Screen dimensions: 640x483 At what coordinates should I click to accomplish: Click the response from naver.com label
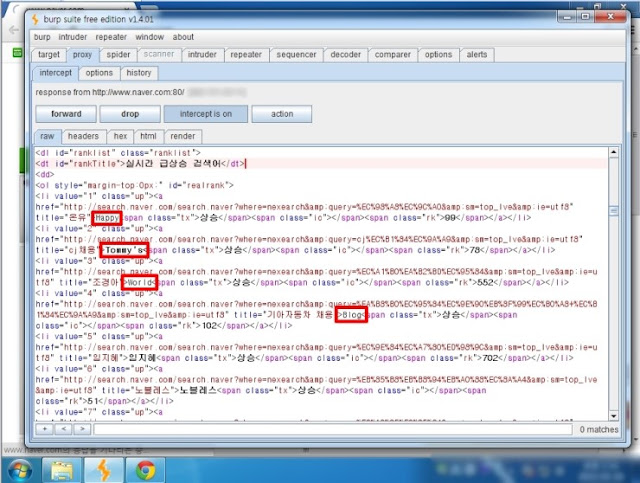pos(110,92)
